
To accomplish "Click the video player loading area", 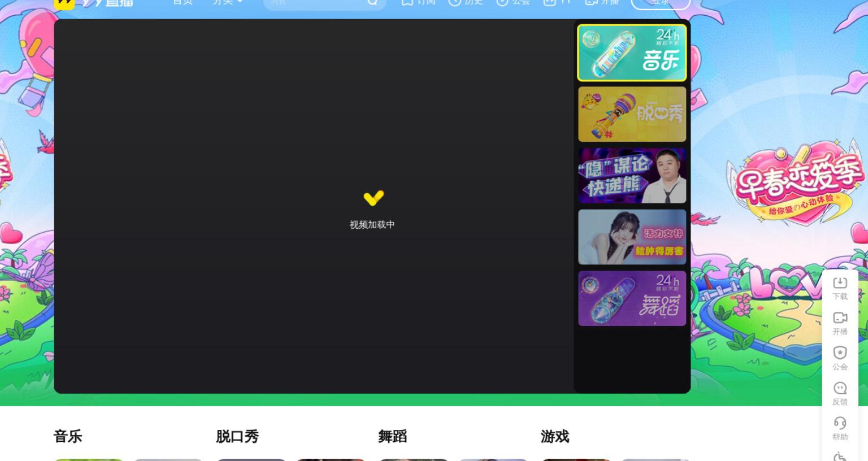I will pyautogui.click(x=314, y=206).
